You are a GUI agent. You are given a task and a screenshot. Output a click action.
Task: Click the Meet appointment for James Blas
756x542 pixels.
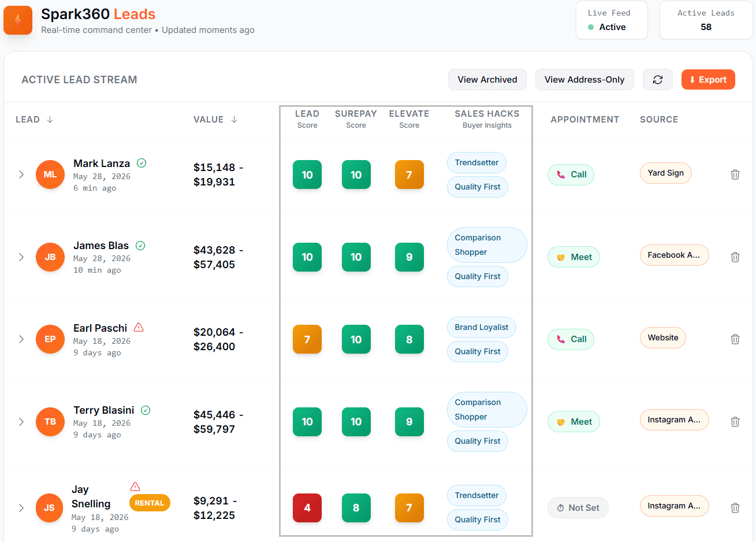(x=573, y=257)
